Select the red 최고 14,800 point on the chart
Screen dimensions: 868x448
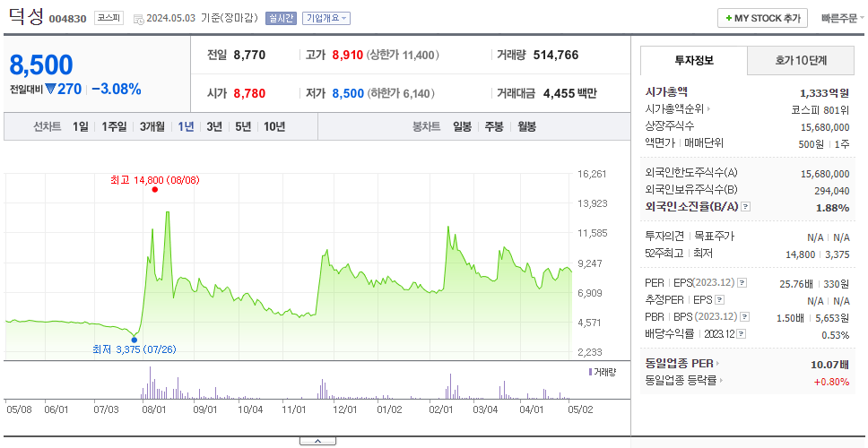(x=154, y=190)
